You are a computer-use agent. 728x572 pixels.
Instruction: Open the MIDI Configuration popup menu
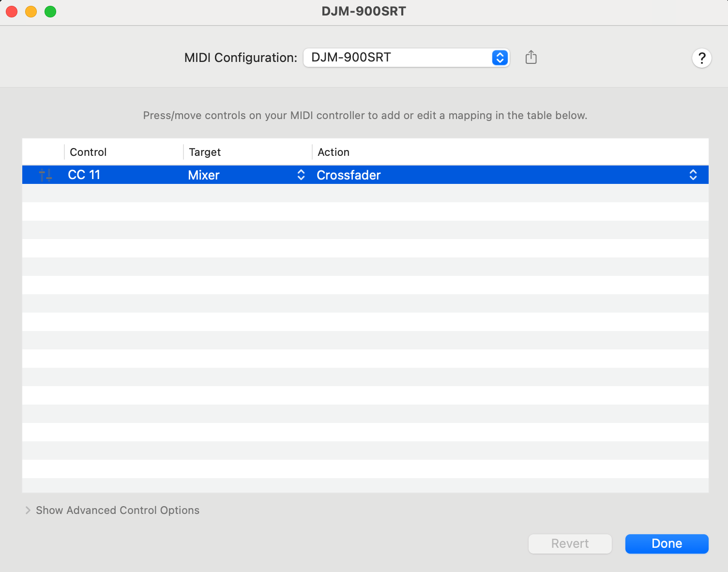406,58
